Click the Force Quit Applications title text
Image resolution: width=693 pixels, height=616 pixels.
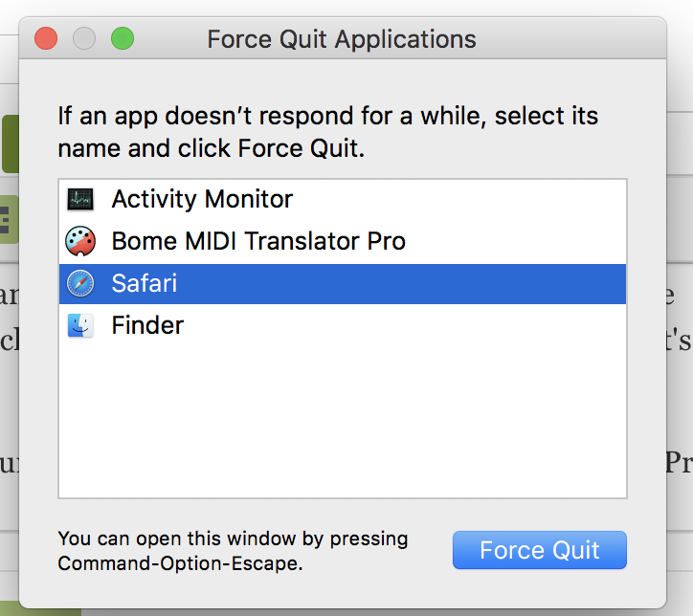[342, 40]
